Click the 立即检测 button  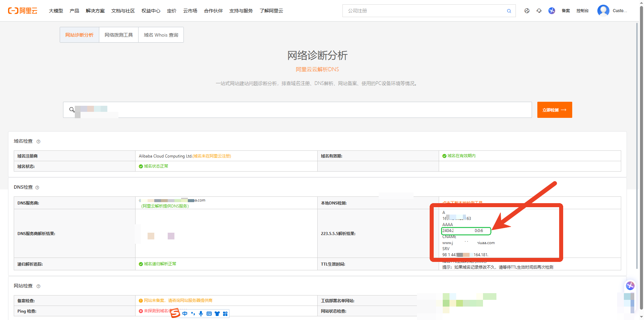coord(554,110)
